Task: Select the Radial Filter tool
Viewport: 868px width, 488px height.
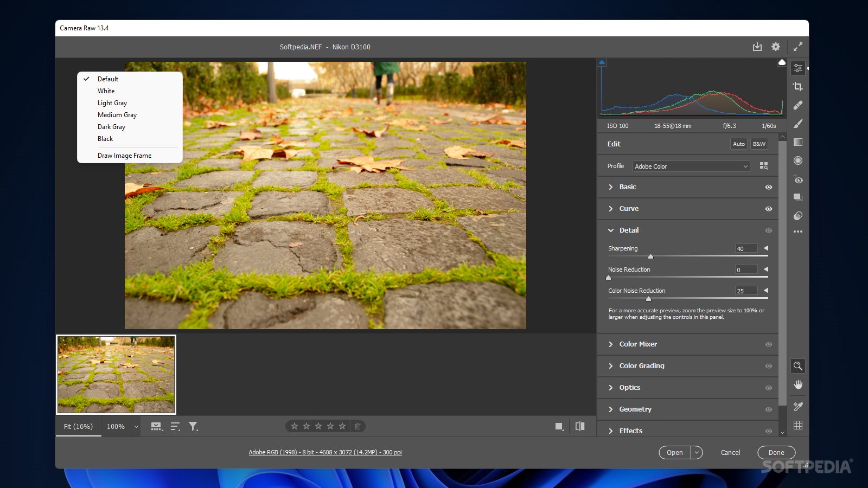Action: point(797,160)
